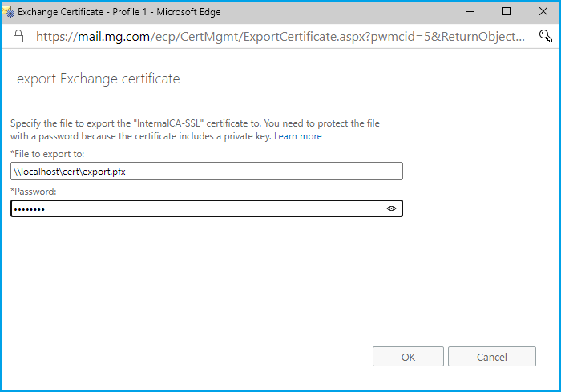Image resolution: width=561 pixels, height=392 pixels.
Task: Click the ExportCertificate.aspx URL in address bar
Action: (280, 36)
